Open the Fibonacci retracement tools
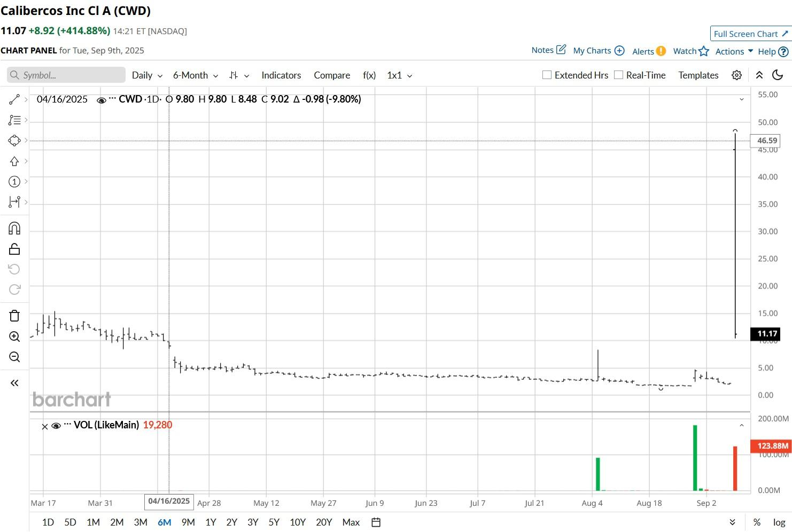The image size is (792, 532). pos(14,120)
